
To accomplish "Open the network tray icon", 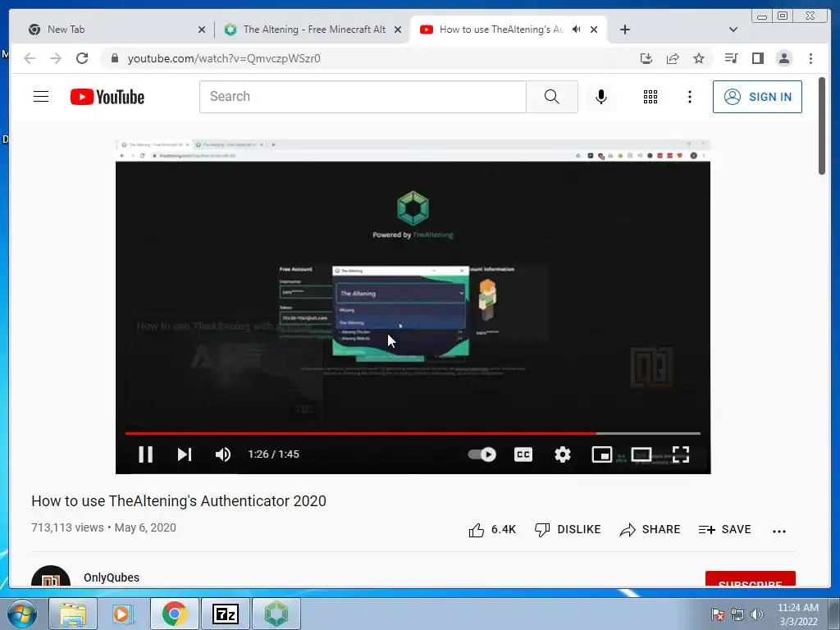I will click(737, 614).
